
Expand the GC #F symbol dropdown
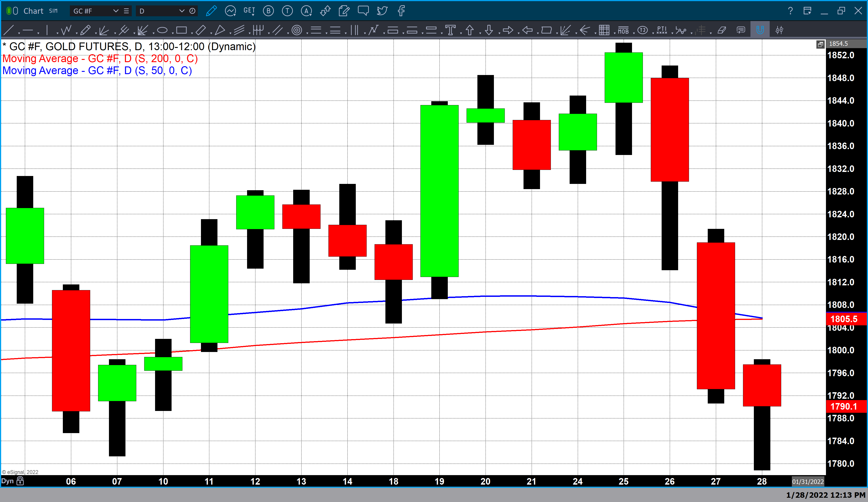click(116, 11)
